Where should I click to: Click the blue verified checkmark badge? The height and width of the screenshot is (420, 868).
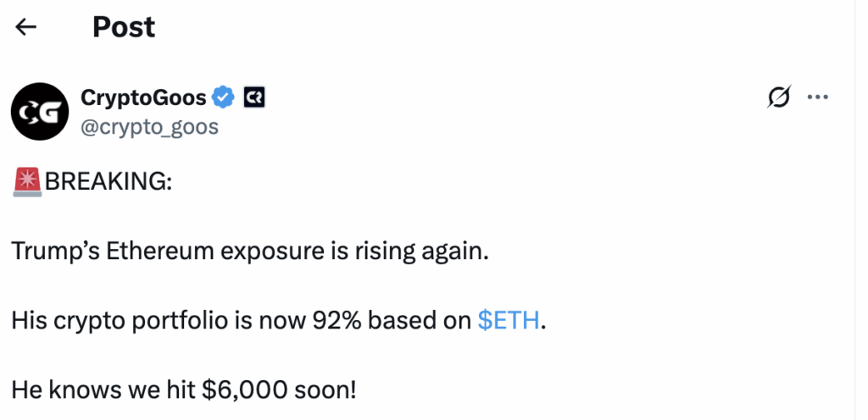click(224, 98)
